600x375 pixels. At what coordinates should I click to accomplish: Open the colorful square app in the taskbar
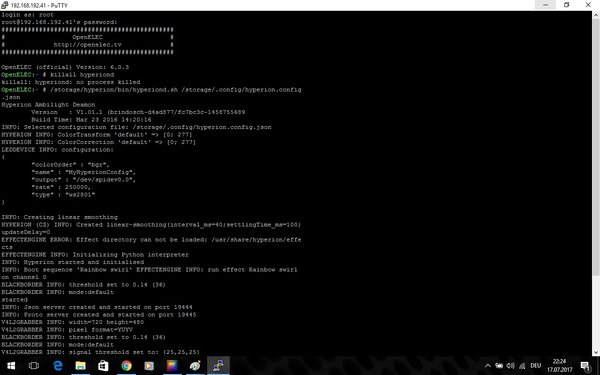point(172,366)
